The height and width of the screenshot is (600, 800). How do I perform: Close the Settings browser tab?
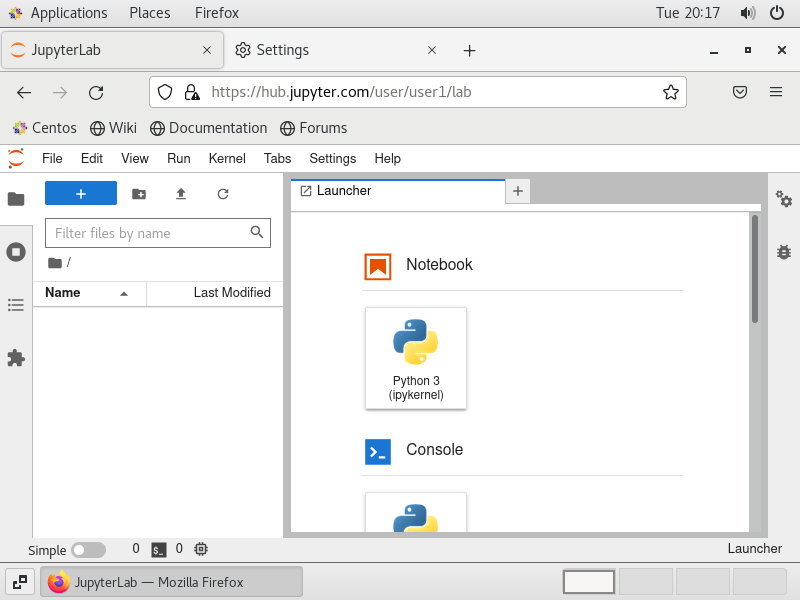tap(432, 50)
